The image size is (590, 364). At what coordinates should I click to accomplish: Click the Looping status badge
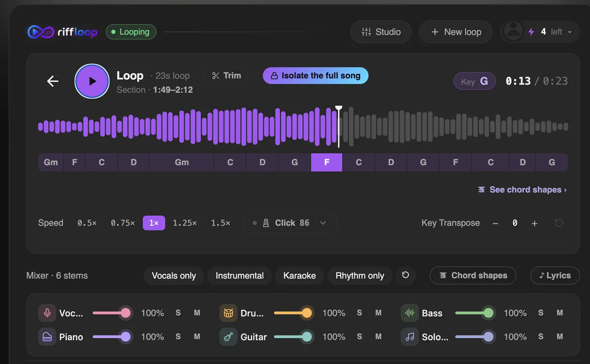(131, 32)
